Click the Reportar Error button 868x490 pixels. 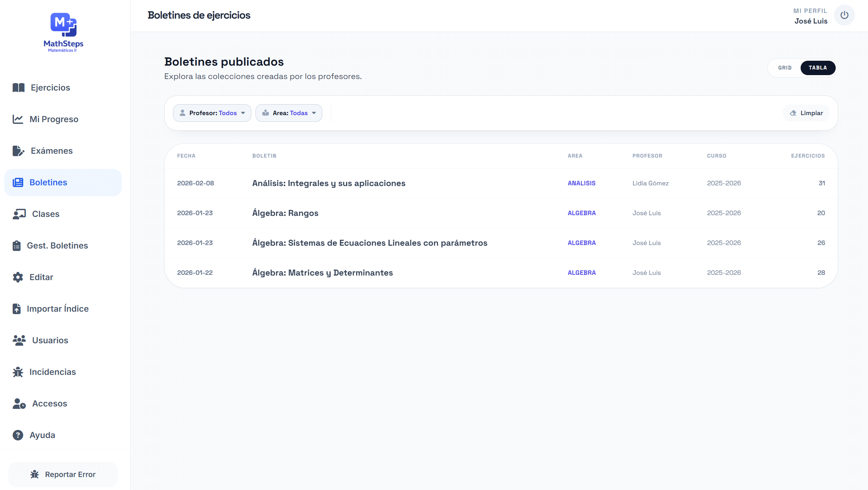pyautogui.click(x=63, y=475)
